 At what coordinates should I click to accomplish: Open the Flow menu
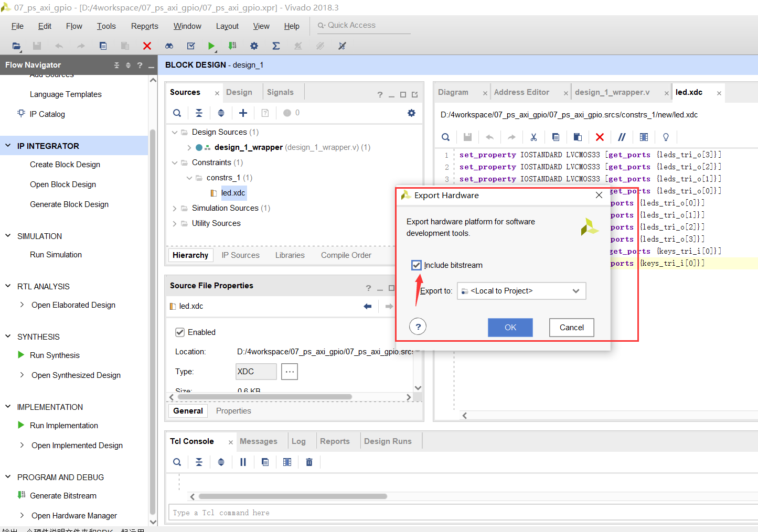coord(74,26)
